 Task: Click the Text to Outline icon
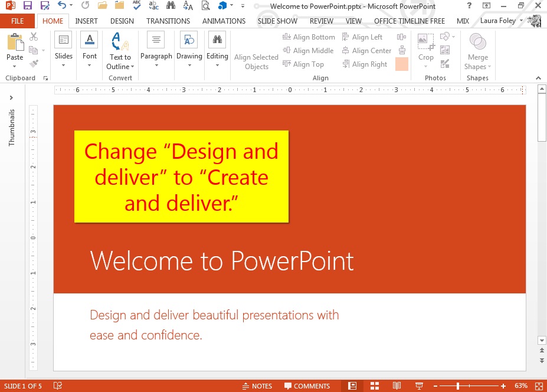coord(120,41)
